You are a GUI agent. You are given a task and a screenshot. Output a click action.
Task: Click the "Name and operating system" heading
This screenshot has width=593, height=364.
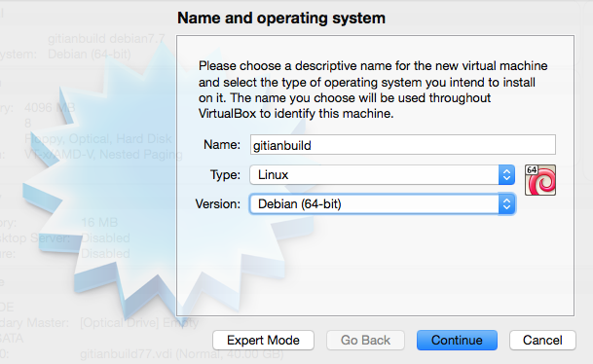(x=281, y=18)
